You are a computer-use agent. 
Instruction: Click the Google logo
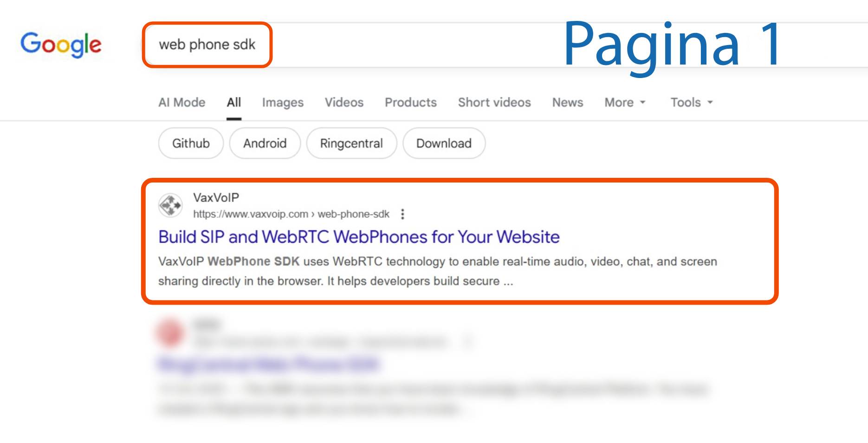tap(61, 45)
